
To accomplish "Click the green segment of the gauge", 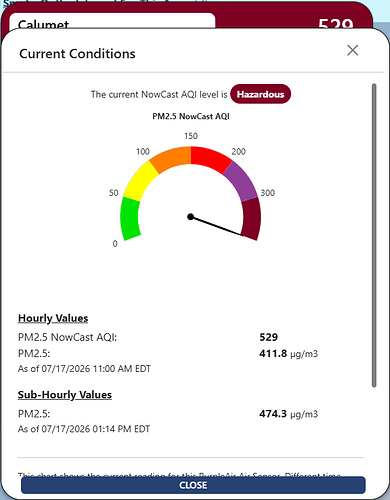I will (130, 219).
